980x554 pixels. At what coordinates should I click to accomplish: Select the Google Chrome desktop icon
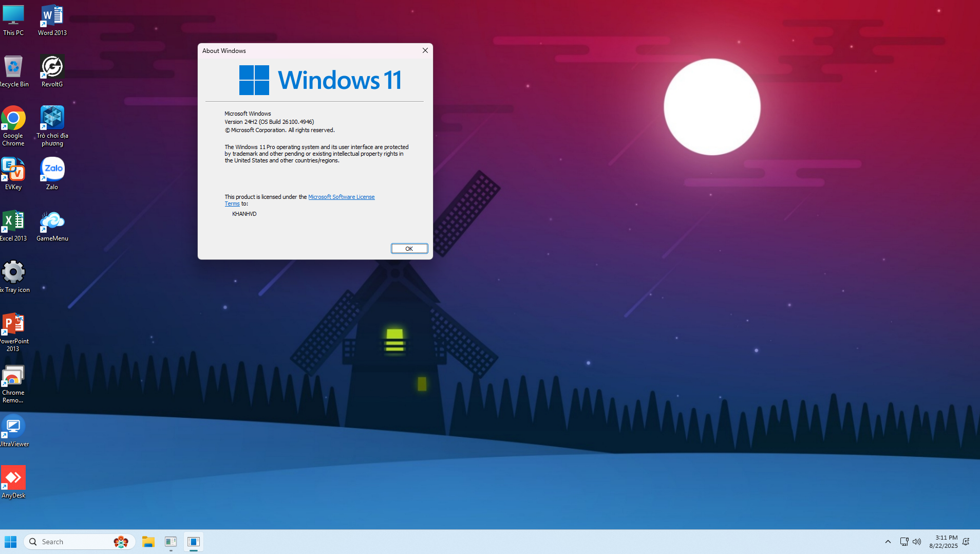[x=13, y=126]
